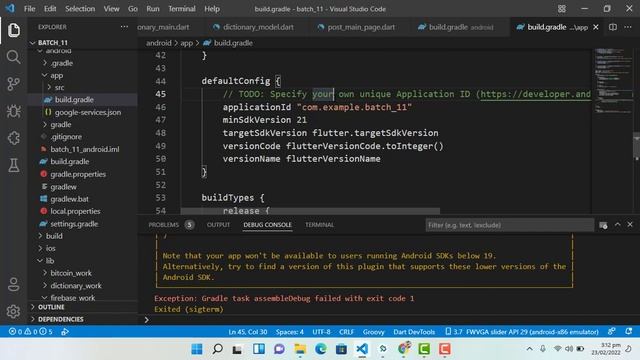Switch to the OUTPUT panel tab

218,224
